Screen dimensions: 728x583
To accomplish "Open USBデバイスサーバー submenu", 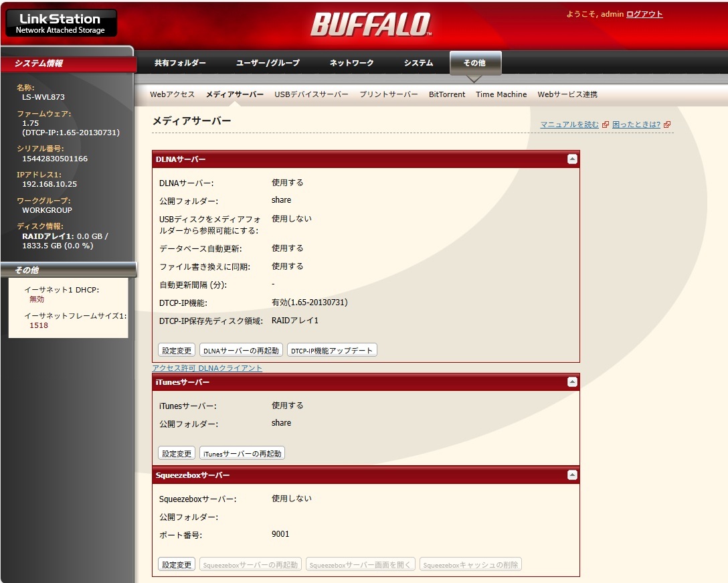I will (311, 94).
